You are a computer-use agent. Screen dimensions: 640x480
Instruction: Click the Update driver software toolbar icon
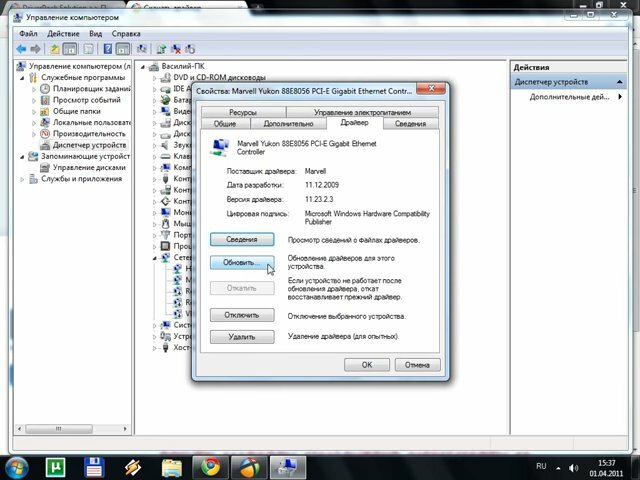point(162,49)
